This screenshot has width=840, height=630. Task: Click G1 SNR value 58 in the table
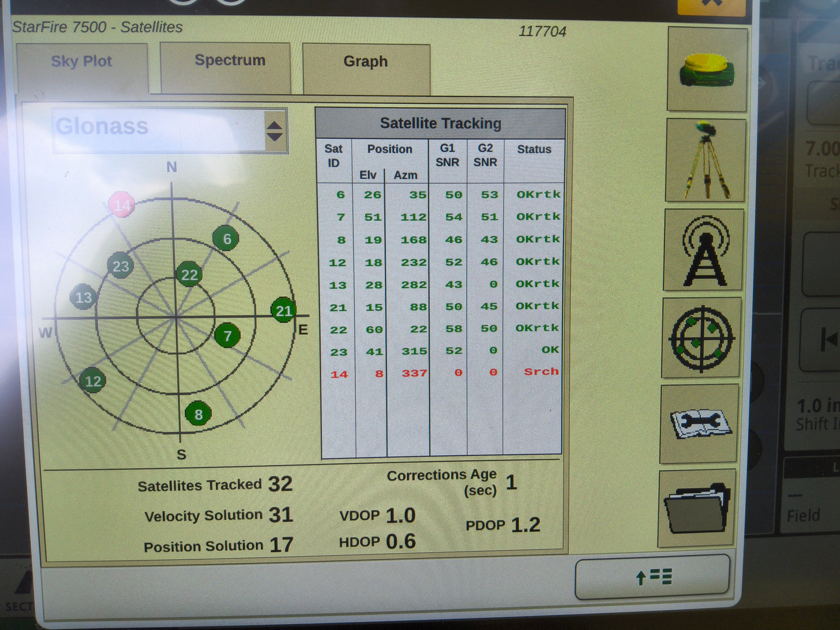(453, 330)
